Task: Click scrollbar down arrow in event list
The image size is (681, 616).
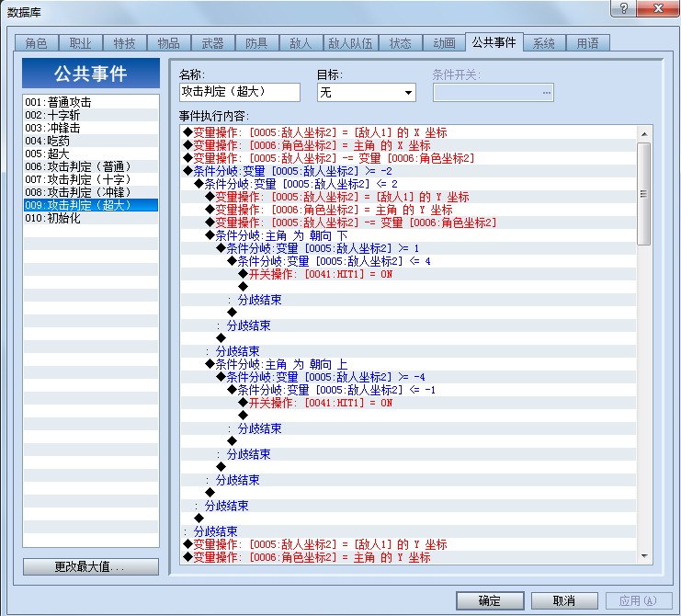Action: (644, 556)
